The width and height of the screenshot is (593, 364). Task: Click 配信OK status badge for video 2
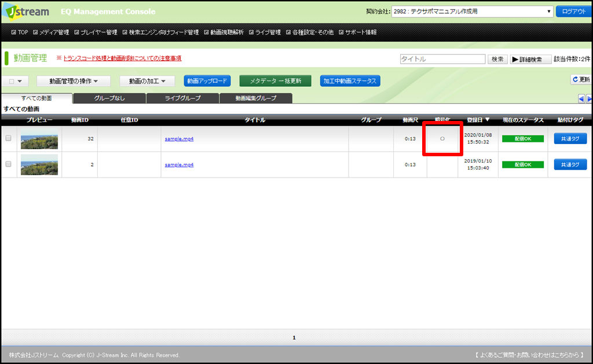pos(522,165)
